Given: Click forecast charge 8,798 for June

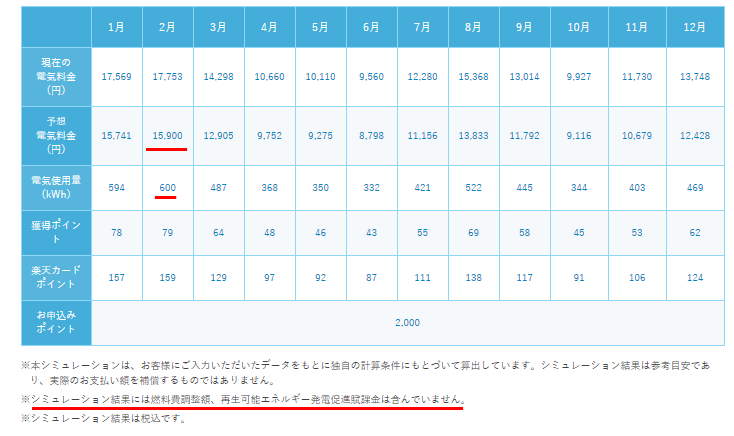Looking at the screenshot, I should coord(372,136).
